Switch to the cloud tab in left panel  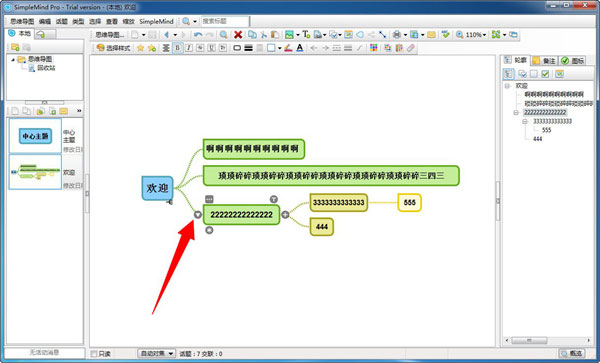[45, 34]
